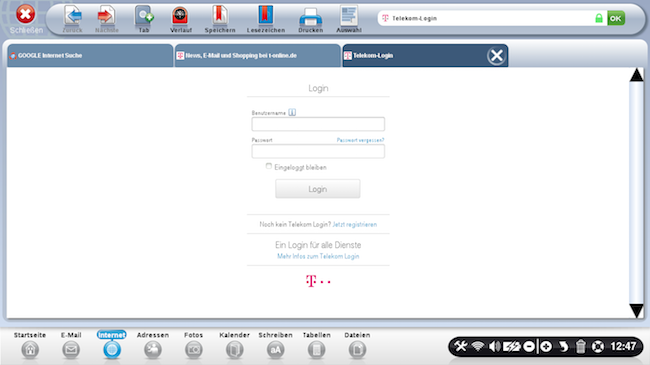Image resolution: width=650 pixels, height=365 pixels.
Task: Click the scrollbar up arrow
Action: (636, 75)
